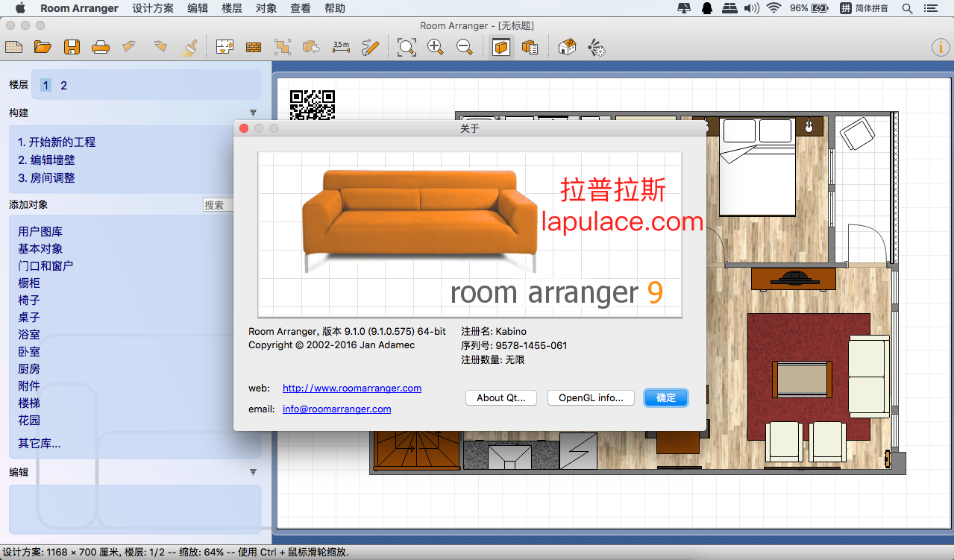Toggle the orange box object view button
Screen dimensions: 954x560
point(502,48)
